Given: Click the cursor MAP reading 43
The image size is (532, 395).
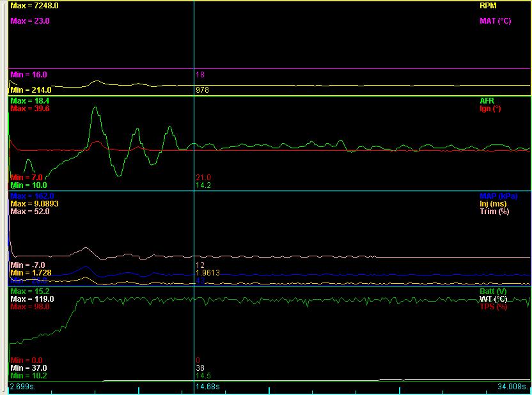Looking at the screenshot, I should [x=200, y=281].
